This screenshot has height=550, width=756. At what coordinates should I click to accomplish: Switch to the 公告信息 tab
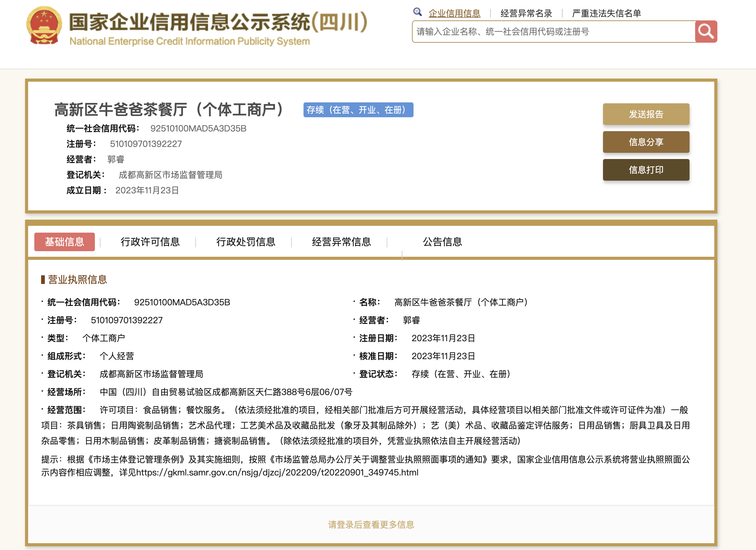[x=442, y=242]
